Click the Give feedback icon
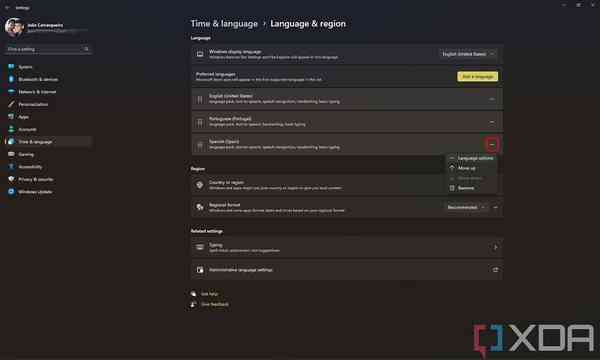Viewport: 600px width, 360px height. tap(194, 304)
